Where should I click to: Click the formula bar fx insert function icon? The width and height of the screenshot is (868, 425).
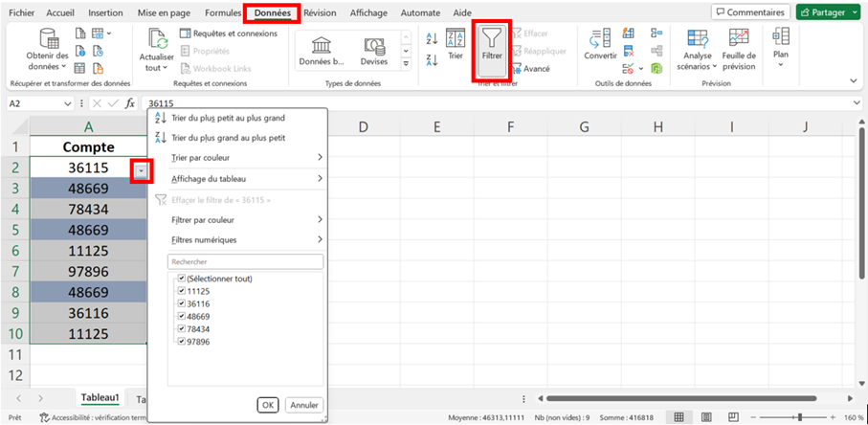(x=129, y=103)
